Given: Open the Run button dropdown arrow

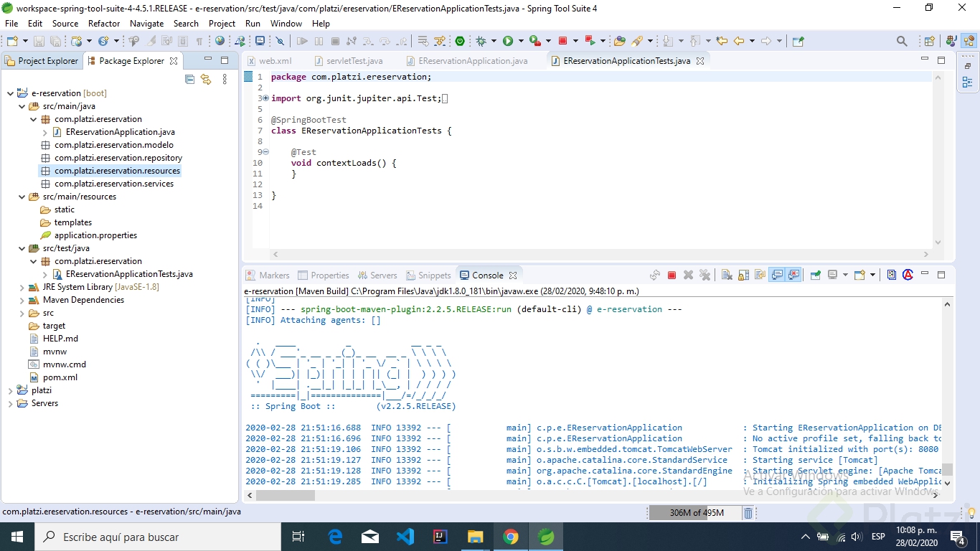Looking at the screenshot, I should click(519, 41).
